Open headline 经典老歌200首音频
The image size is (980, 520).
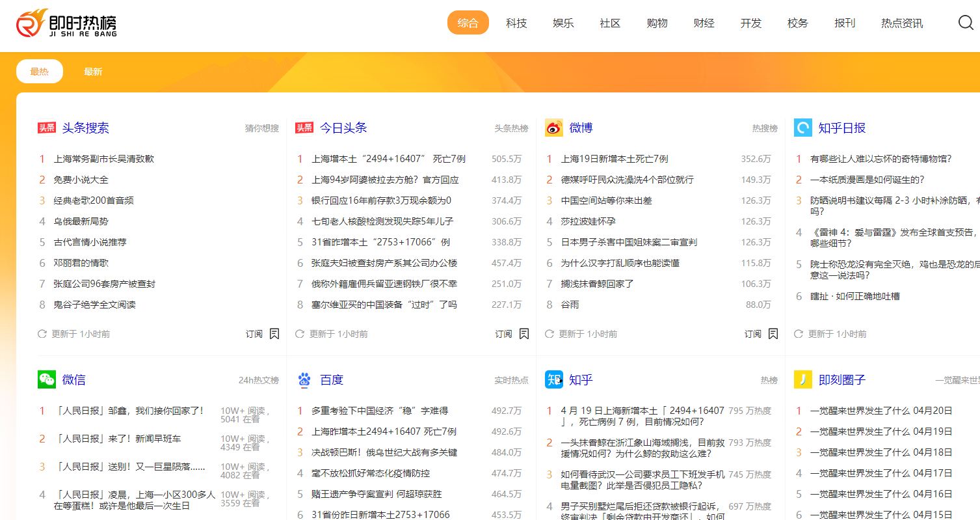coord(94,200)
